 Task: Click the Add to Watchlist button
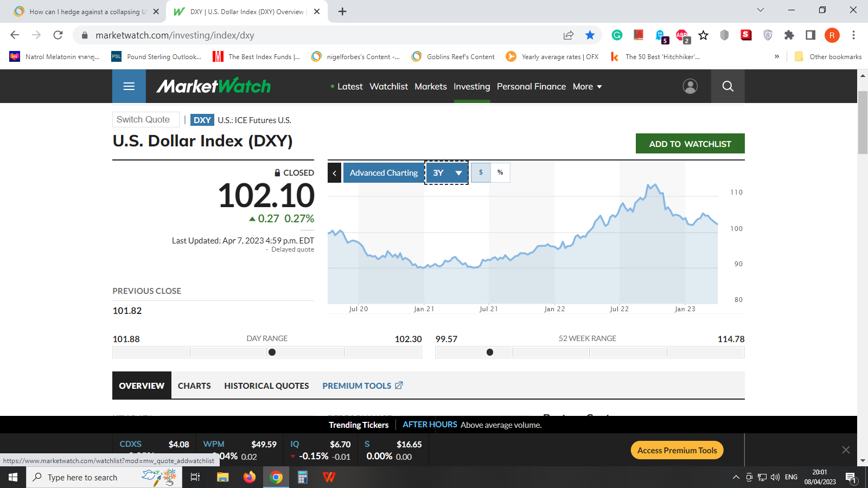coord(690,144)
